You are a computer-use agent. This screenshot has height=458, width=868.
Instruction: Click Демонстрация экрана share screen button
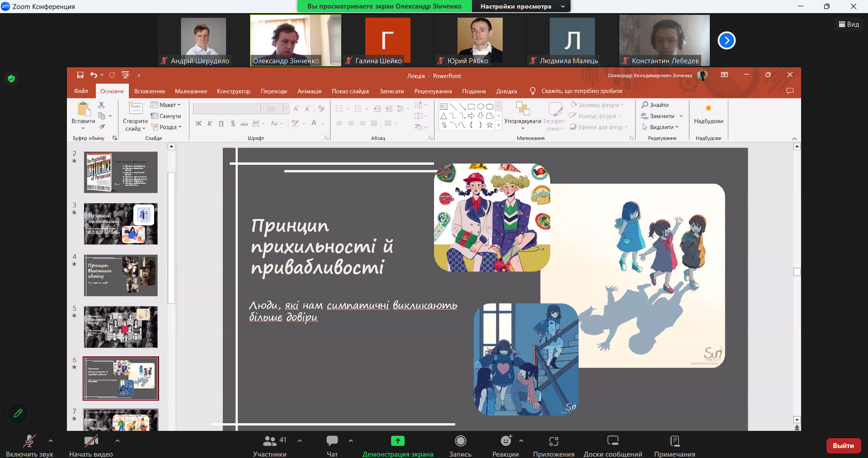[398, 445]
